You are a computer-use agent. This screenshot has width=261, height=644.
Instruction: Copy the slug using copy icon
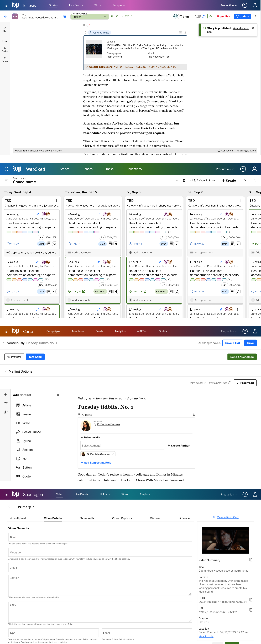(x=65, y=17)
